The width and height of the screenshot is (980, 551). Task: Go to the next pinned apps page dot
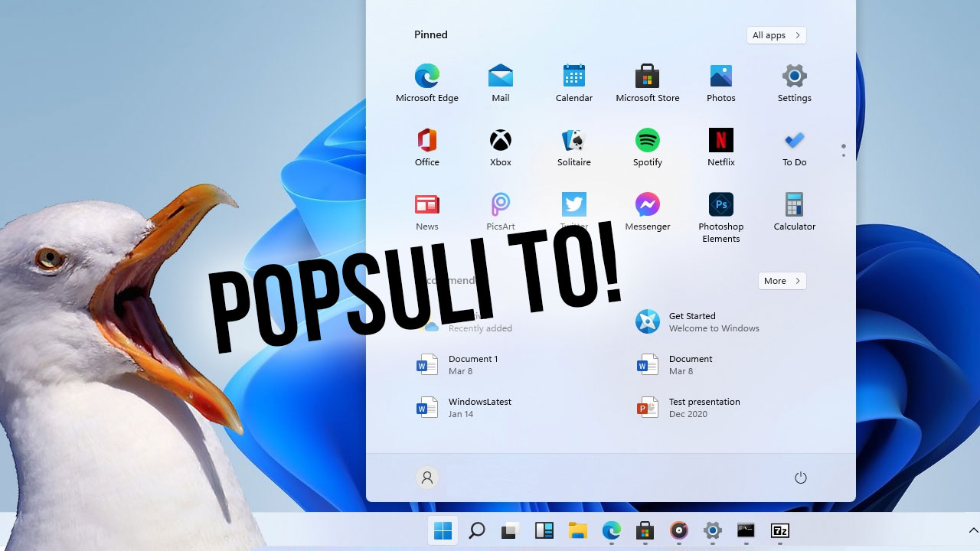(x=844, y=155)
